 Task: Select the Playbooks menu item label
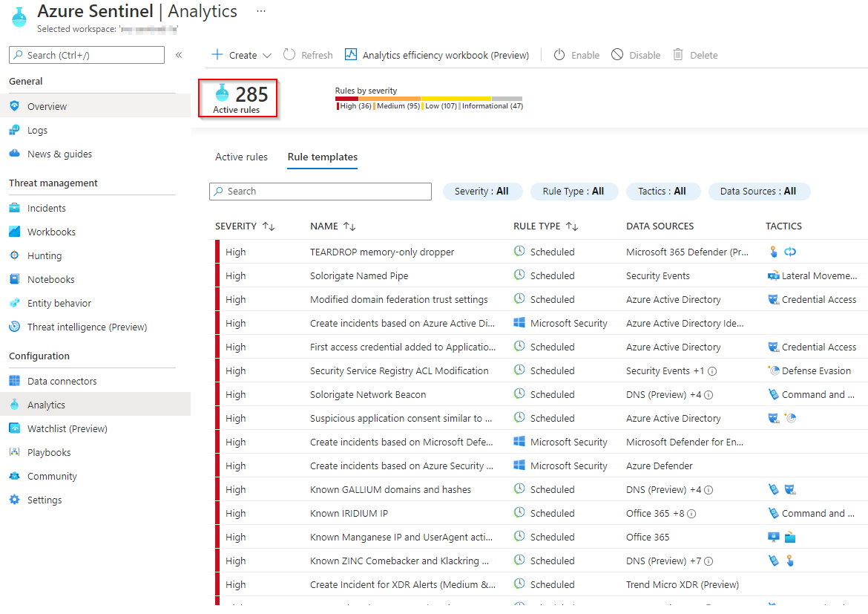coord(49,452)
